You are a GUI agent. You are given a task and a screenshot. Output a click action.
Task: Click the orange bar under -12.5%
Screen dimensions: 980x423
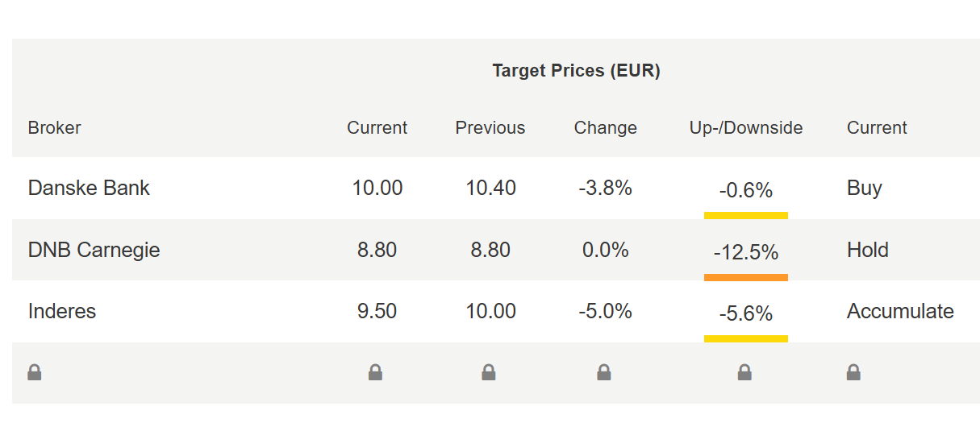tap(746, 277)
